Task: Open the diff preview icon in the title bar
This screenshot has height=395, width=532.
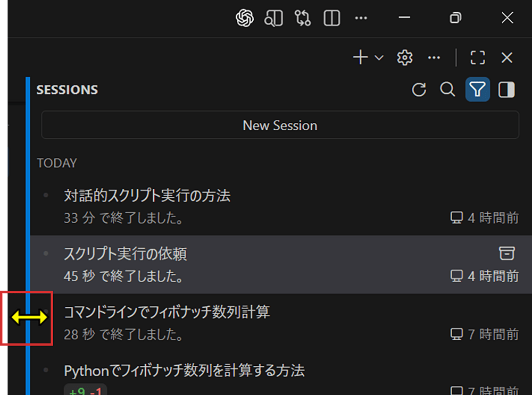Action: (273, 18)
